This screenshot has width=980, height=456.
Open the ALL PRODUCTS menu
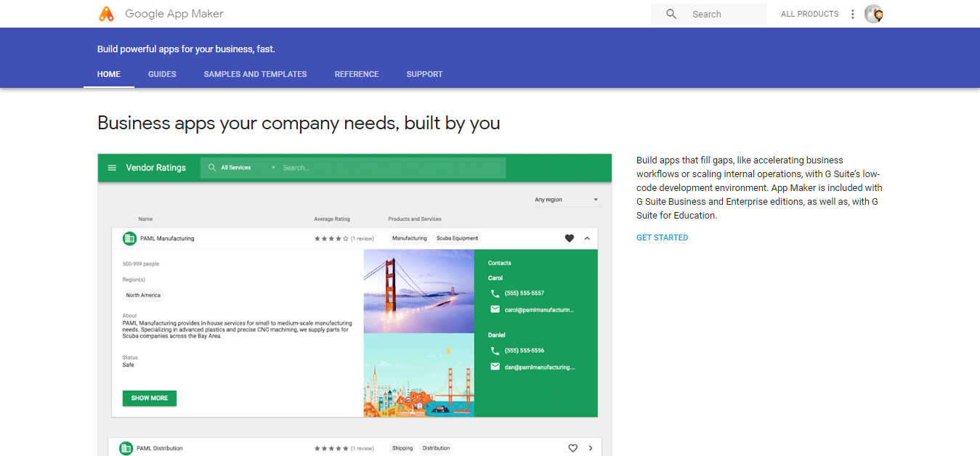pos(809,14)
